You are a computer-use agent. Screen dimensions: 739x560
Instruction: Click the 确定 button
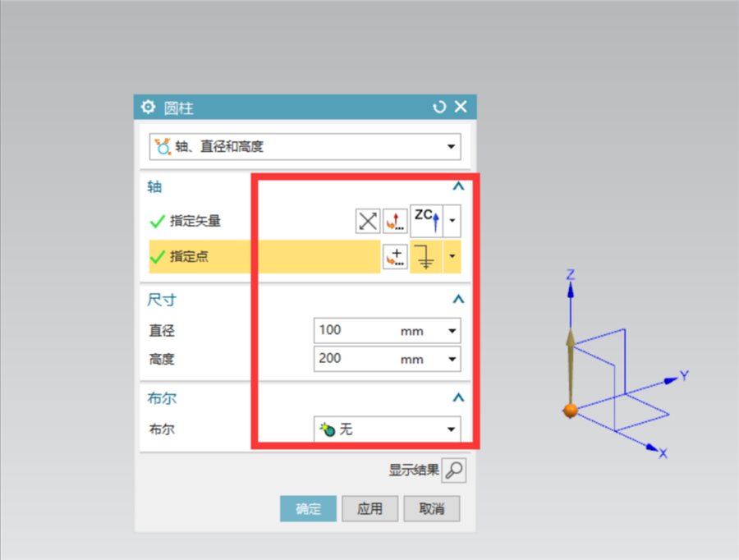pyautogui.click(x=308, y=508)
